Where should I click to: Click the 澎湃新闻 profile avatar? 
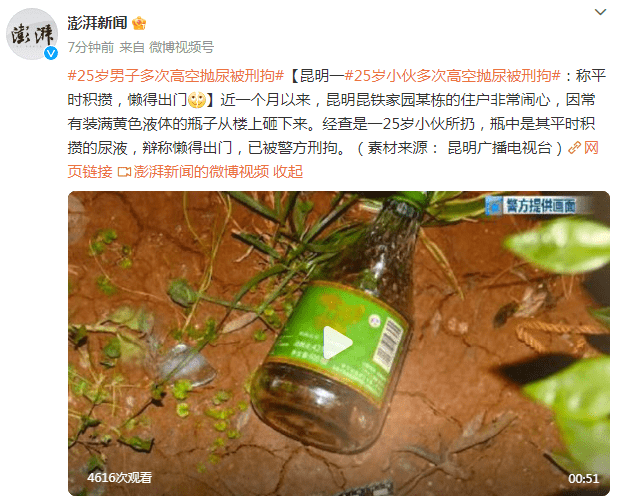tap(32, 34)
